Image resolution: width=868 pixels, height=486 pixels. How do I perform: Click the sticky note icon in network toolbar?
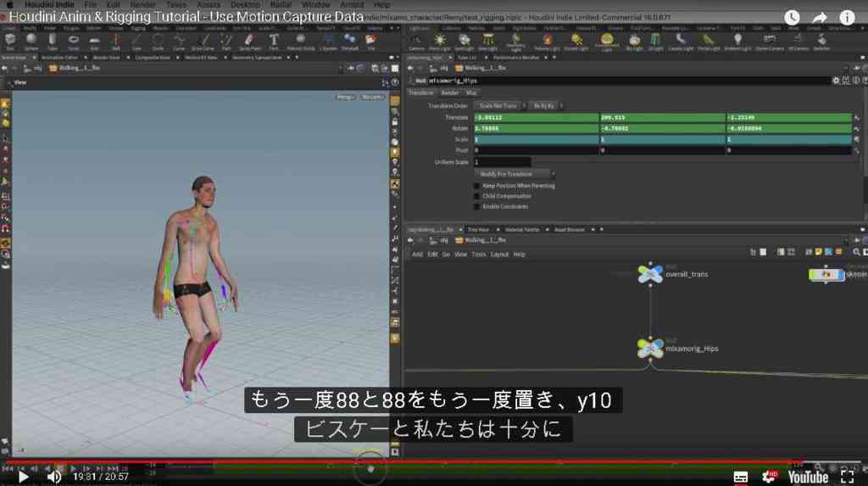(x=818, y=252)
